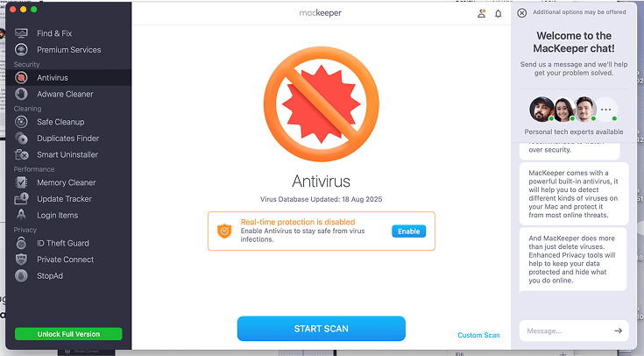Viewport: 644px width, 356px height.
Task: Click the mackeeper logo title
Action: tap(321, 13)
